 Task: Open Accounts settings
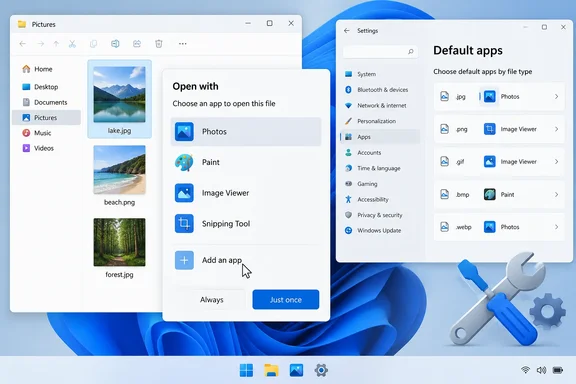tap(380, 152)
